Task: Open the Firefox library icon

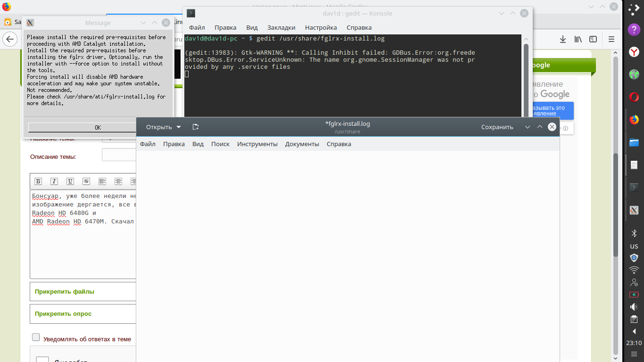Action: pyautogui.click(x=578, y=39)
